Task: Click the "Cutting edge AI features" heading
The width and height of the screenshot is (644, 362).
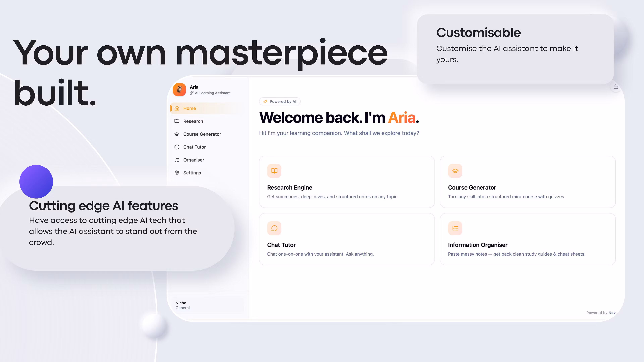Action: click(103, 206)
